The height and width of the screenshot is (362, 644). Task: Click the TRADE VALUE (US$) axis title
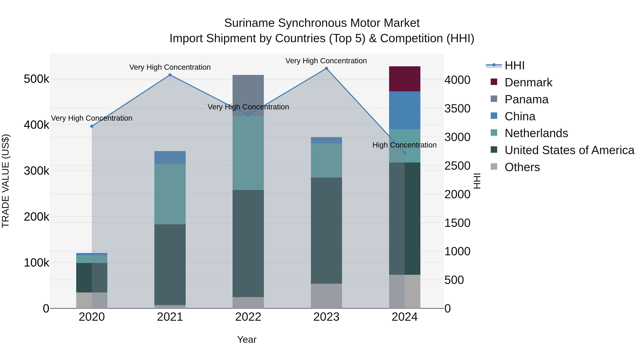coord(6,181)
